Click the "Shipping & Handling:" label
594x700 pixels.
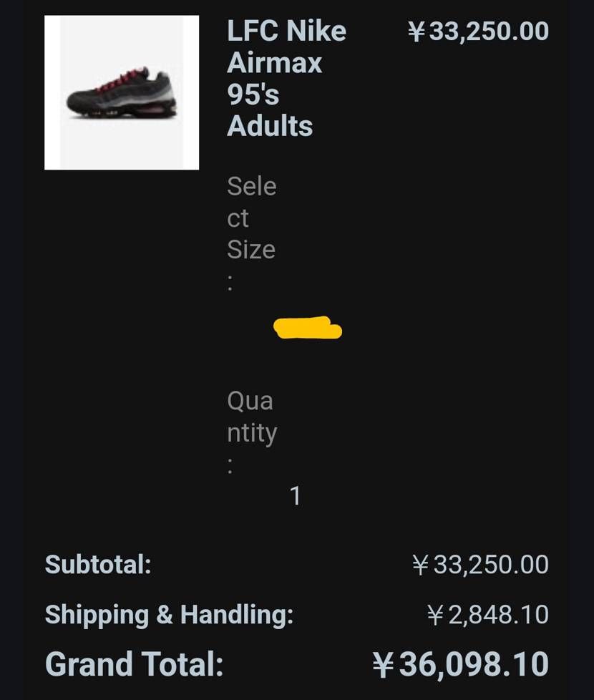[x=169, y=615]
